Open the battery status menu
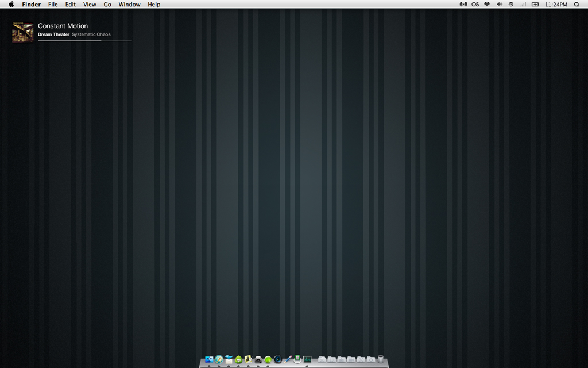 535,5
